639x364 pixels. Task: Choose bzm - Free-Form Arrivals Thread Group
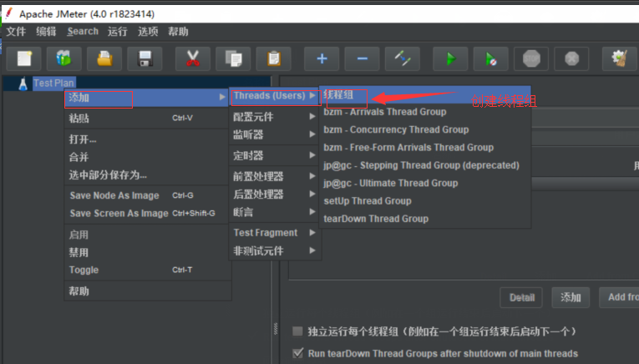pyautogui.click(x=425, y=148)
